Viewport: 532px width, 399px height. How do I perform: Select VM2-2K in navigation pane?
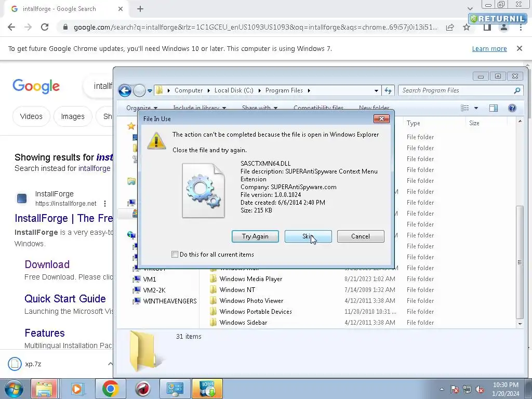(154, 290)
